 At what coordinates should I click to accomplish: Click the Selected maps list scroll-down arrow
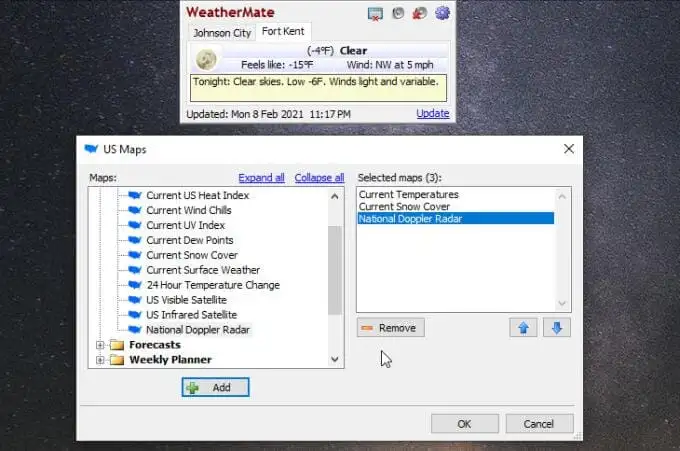pos(562,303)
